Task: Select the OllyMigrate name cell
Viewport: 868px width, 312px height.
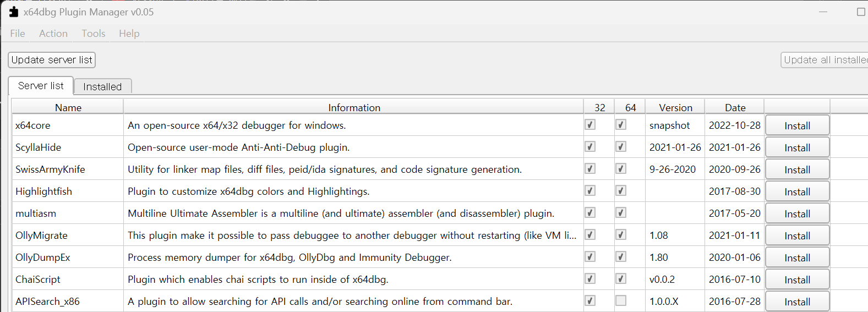Action: coord(68,236)
